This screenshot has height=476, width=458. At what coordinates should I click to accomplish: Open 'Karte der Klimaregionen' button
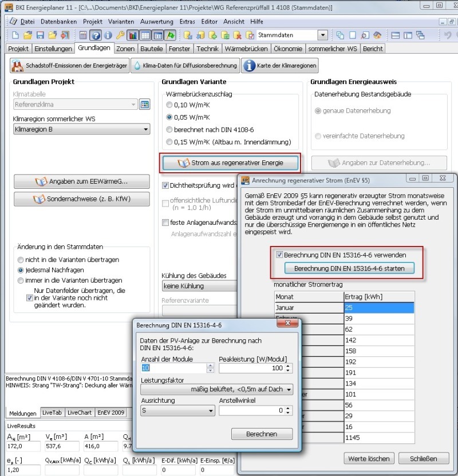280,66
